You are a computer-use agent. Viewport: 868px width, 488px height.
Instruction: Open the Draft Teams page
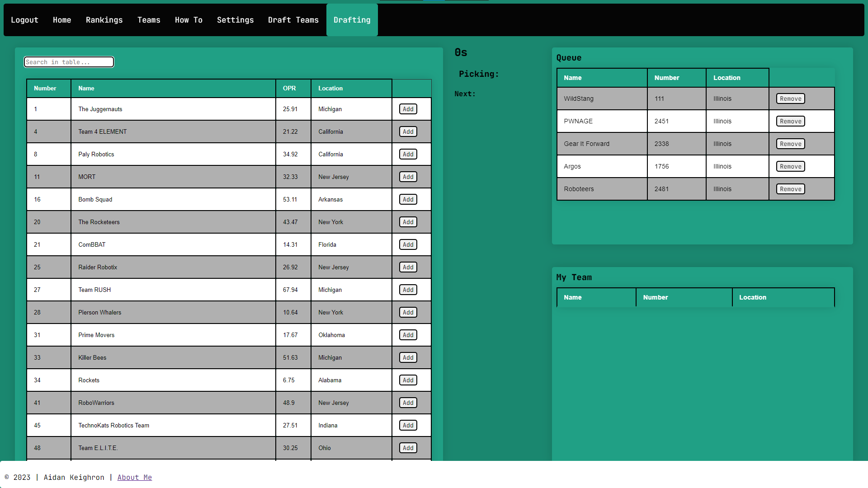293,20
